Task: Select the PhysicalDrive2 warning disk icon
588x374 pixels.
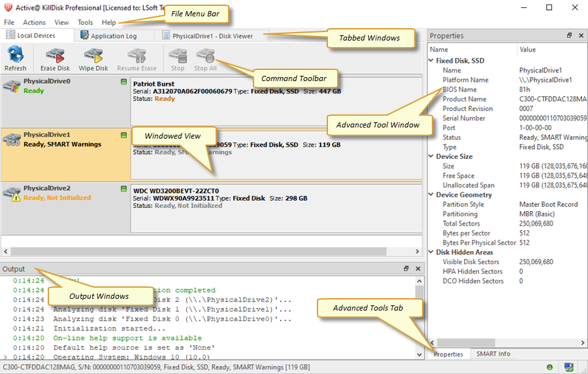Action: pyautogui.click(x=12, y=194)
